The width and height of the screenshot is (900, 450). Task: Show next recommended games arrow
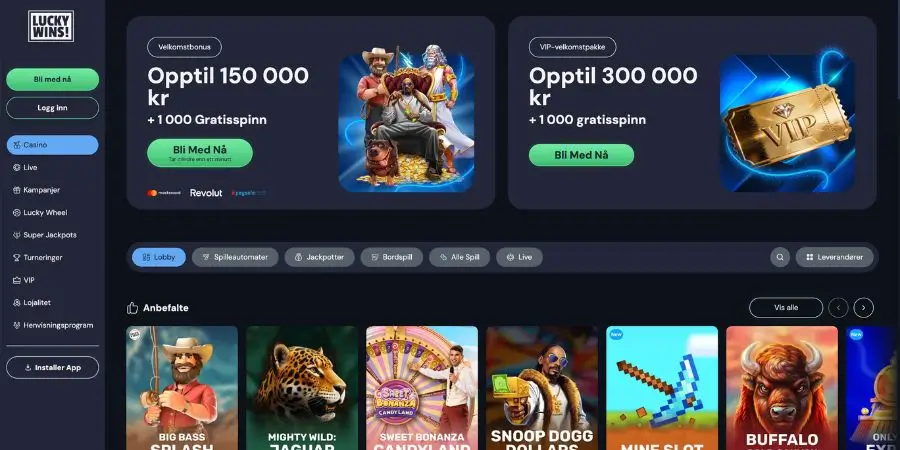click(x=863, y=308)
